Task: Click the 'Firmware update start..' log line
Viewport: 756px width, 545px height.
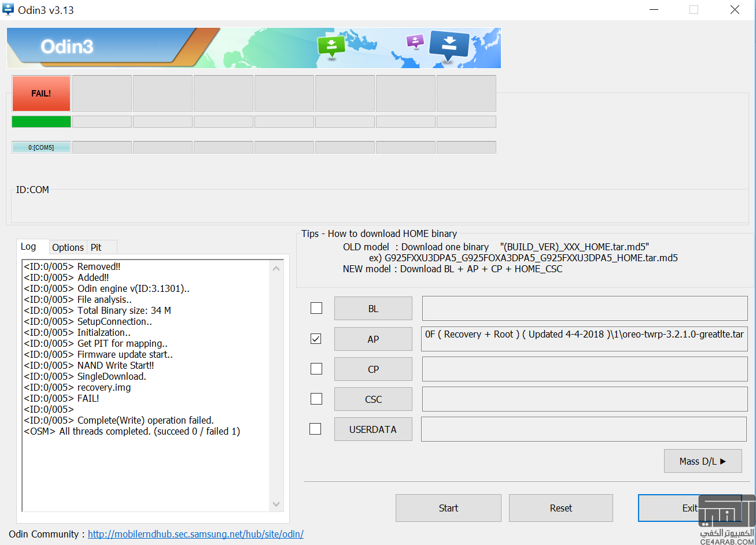Action: click(x=98, y=354)
